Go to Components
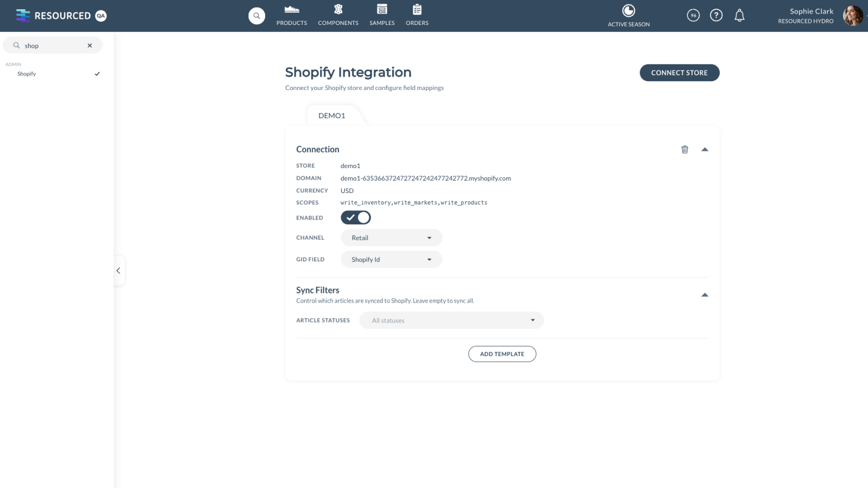The width and height of the screenshot is (868, 488). [x=338, y=15]
